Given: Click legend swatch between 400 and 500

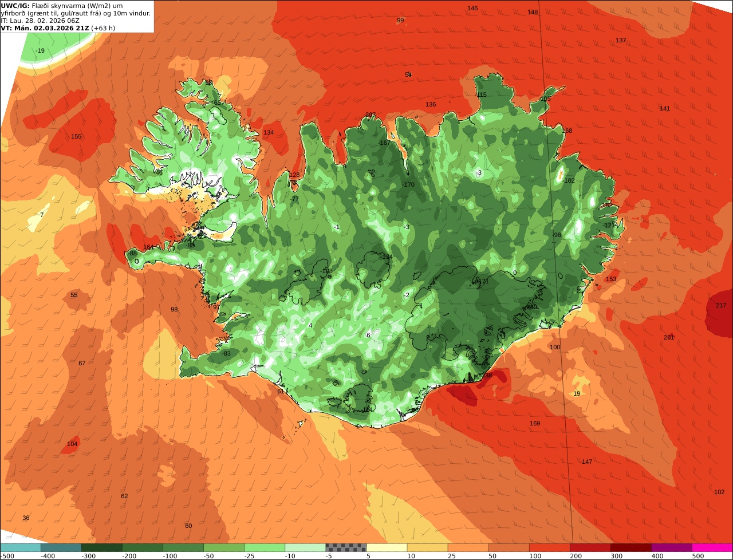Looking at the screenshot, I should pos(671,547).
